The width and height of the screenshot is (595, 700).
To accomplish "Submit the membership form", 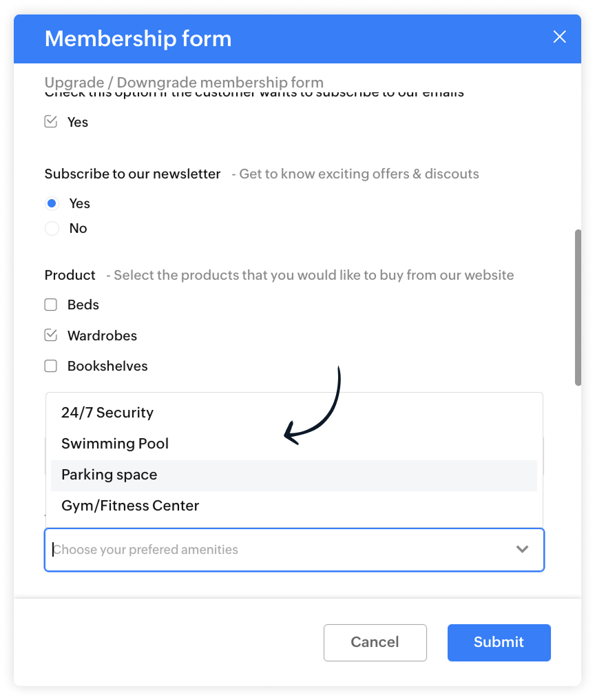I will tap(499, 642).
